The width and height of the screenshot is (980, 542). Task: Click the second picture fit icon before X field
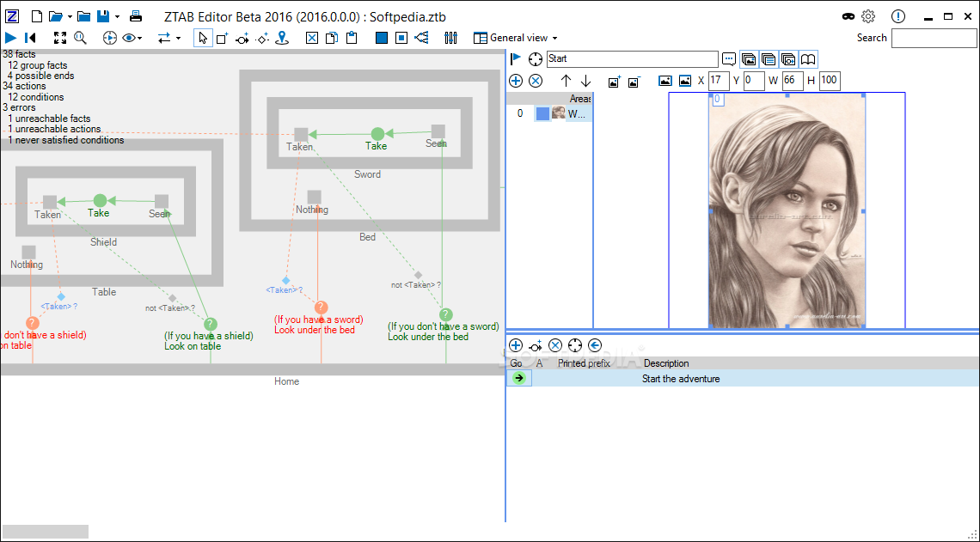[685, 81]
